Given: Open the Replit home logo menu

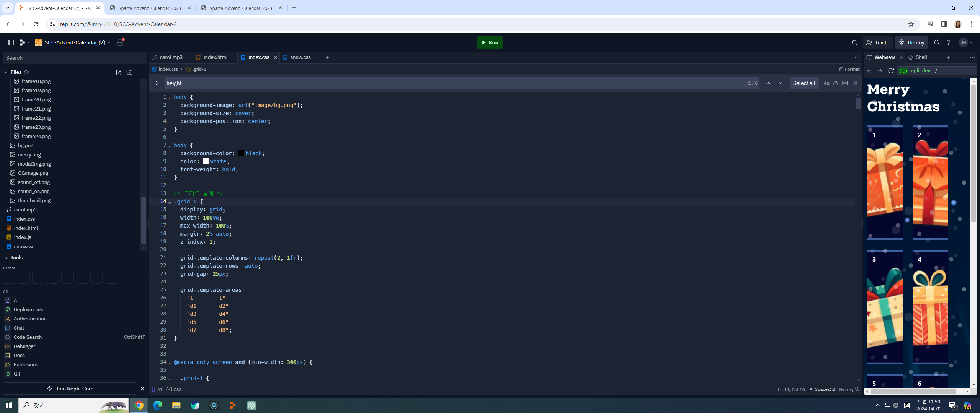Looking at the screenshot, I should 24,42.
